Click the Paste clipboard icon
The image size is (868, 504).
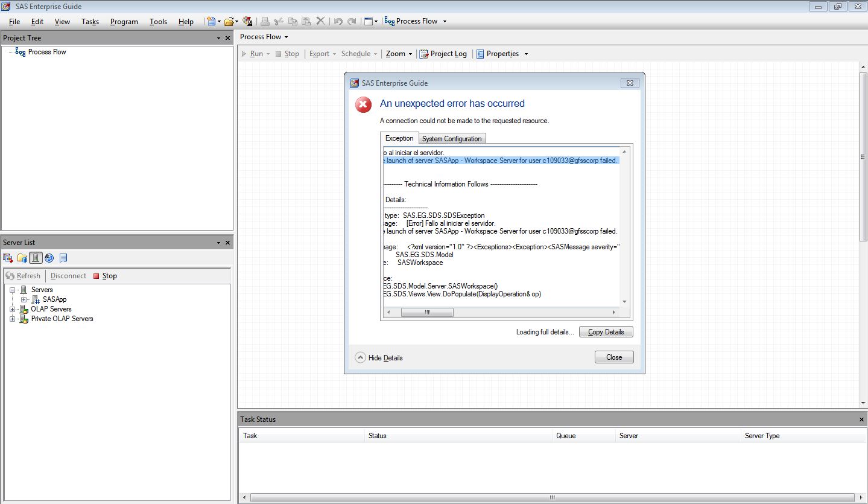click(x=306, y=21)
